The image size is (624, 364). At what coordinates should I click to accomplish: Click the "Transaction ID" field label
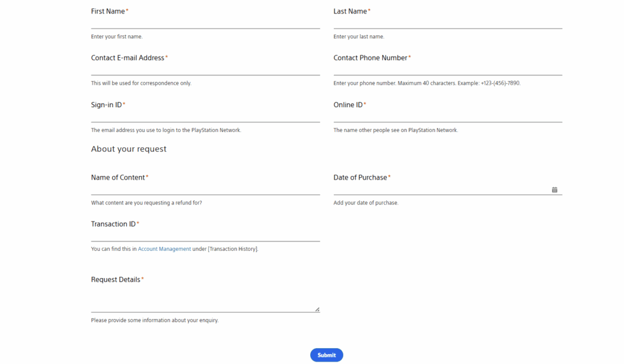(113, 224)
